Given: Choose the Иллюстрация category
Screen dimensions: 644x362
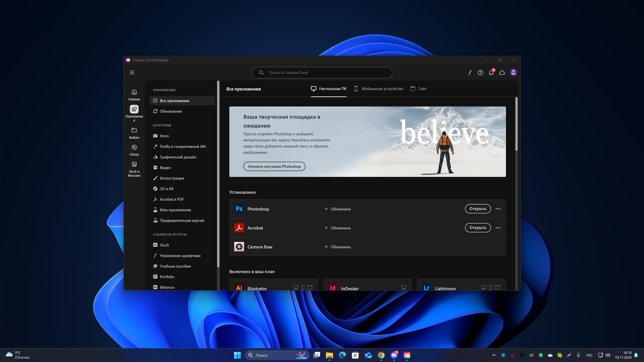Looking at the screenshot, I should [x=182, y=178].
